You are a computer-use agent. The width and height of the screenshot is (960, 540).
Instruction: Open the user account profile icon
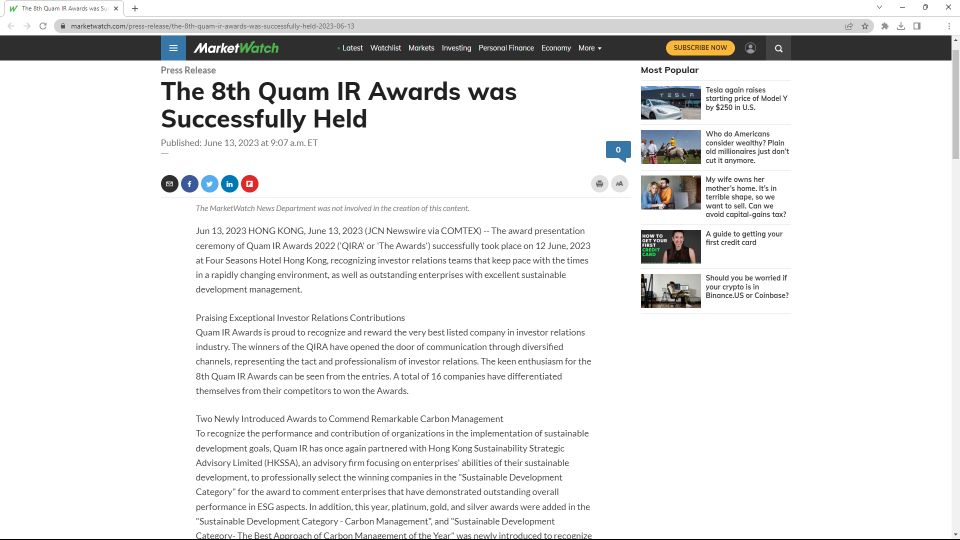(x=750, y=48)
